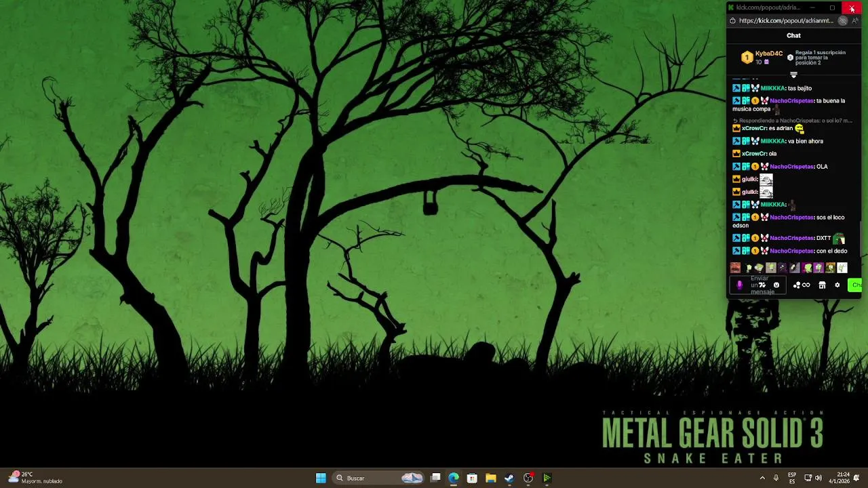Image resolution: width=868 pixels, height=488 pixels.
Task: Click the gold rank 1 hexagon badge
Action: click(747, 58)
